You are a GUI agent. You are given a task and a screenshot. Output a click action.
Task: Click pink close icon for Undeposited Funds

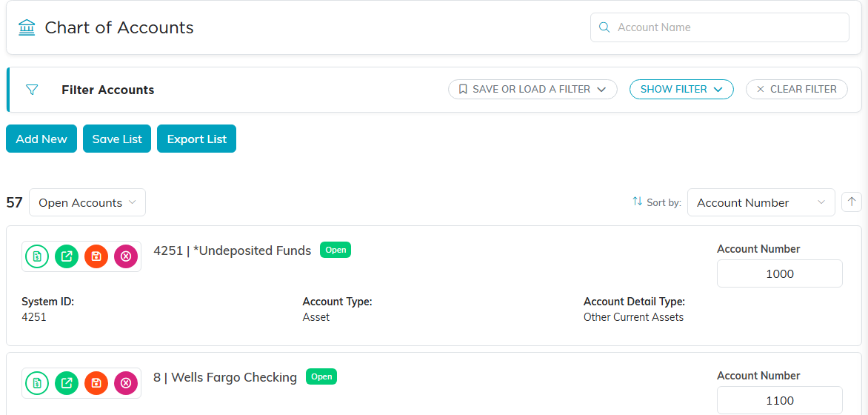click(x=126, y=256)
